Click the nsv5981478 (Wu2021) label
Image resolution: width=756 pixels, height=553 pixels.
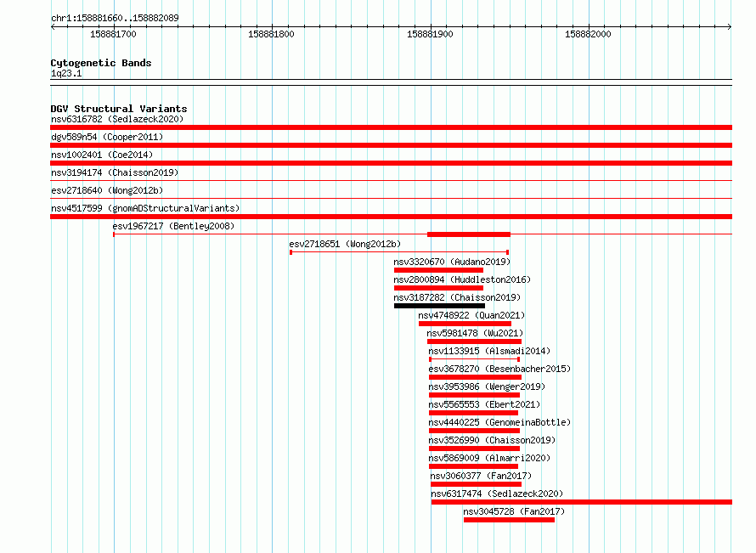point(475,333)
